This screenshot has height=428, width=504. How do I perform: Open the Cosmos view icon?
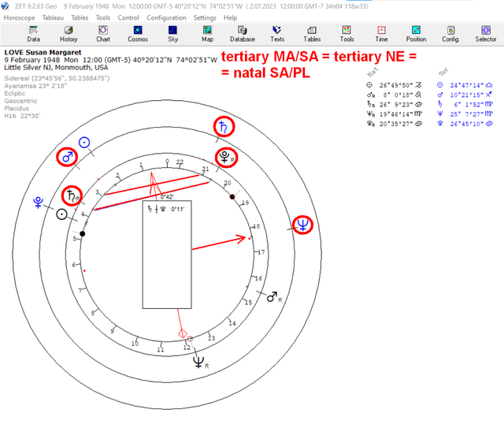[x=138, y=34]
